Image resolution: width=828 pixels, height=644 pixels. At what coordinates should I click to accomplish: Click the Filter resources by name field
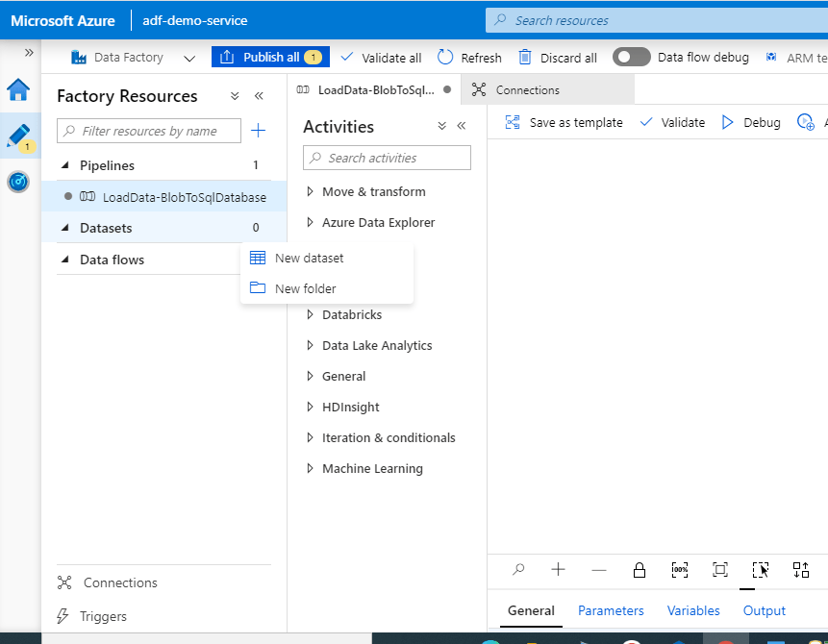pos(149,131)
